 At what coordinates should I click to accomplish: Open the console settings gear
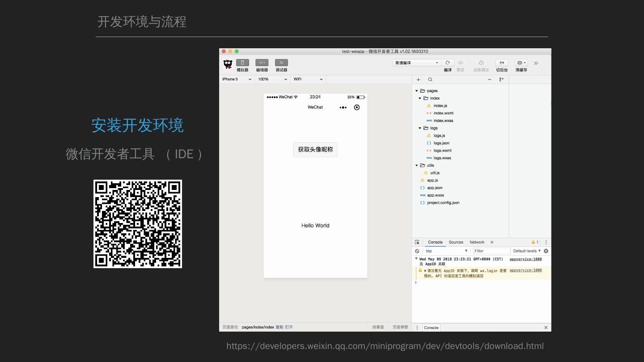coord(546,251)
